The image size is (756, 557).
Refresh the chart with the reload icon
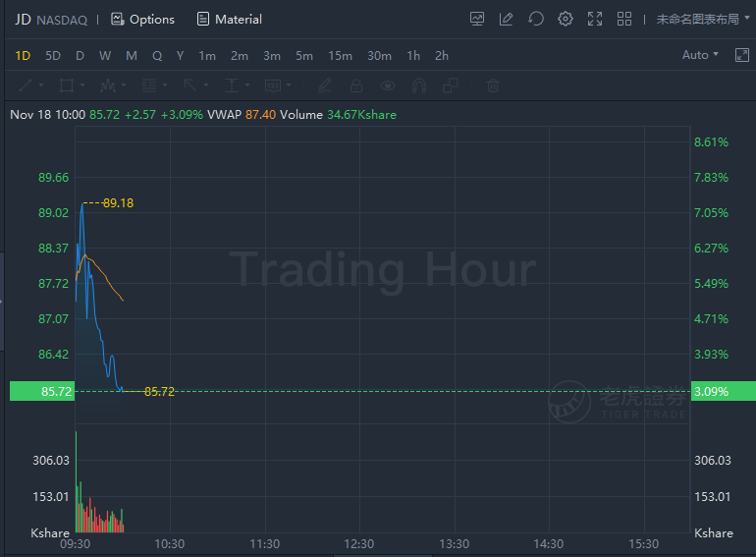coord(536,20)
